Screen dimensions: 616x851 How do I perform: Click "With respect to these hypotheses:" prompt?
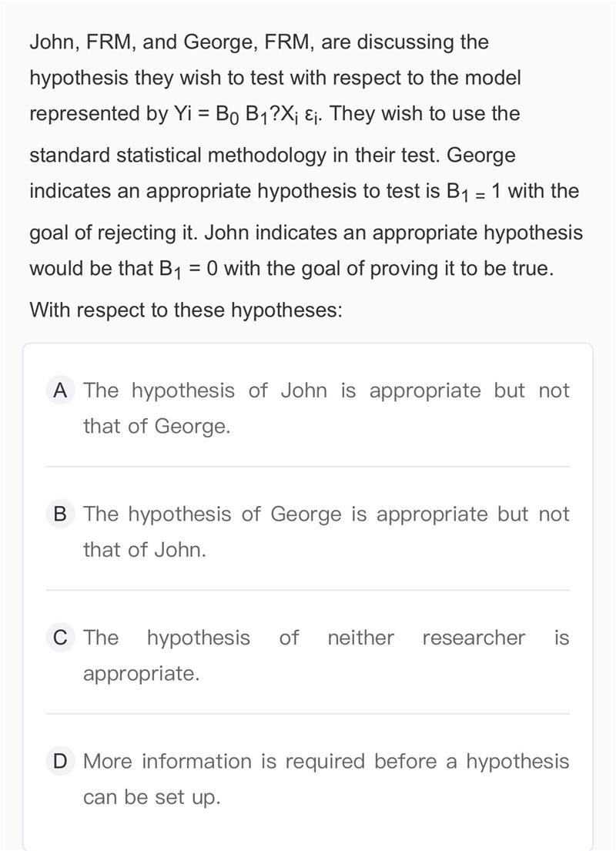point(186,310)
